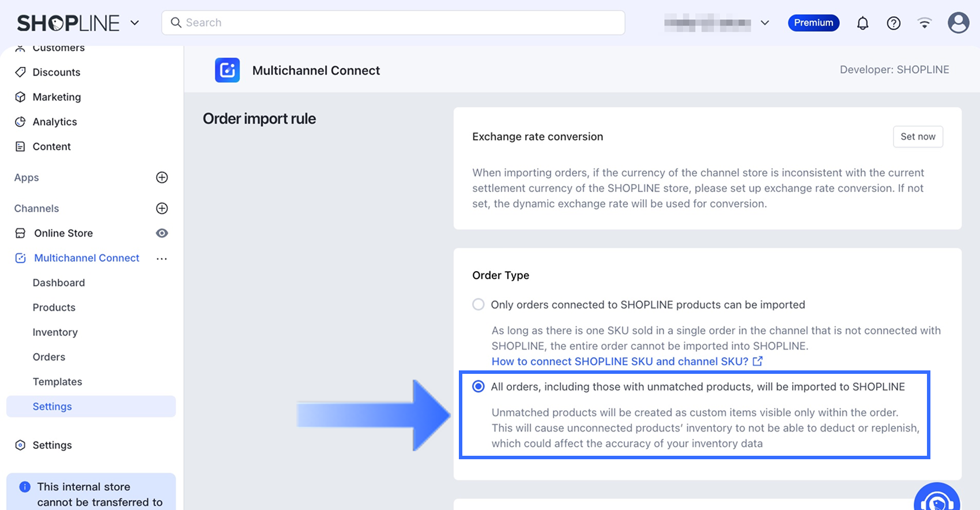Open Multichannel Connect more options menu
The width and height of the screenshot is (980, 510).
pyautogui.click(x=162, y=258)
